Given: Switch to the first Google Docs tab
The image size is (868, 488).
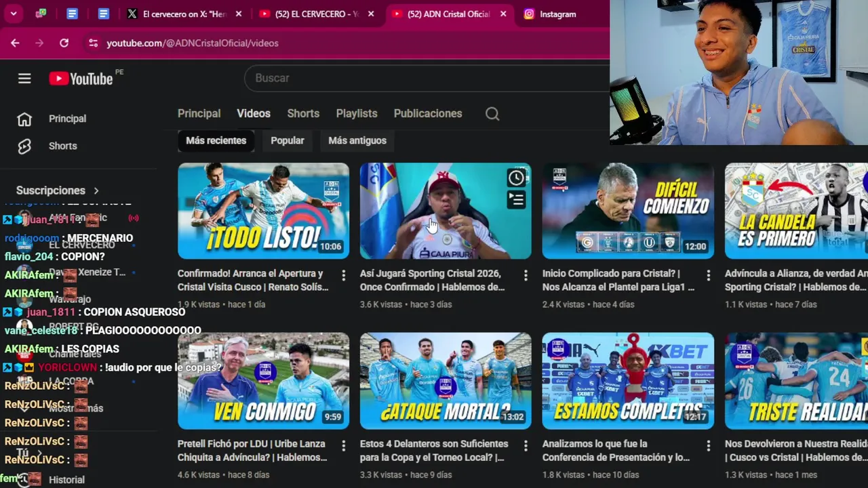Looking at the screenshot, I should [73, 14].
